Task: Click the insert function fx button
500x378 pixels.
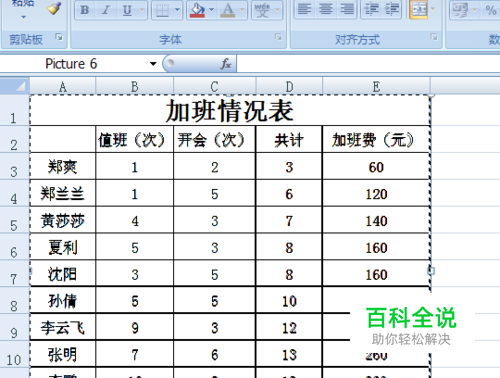Action: (226, 64)
